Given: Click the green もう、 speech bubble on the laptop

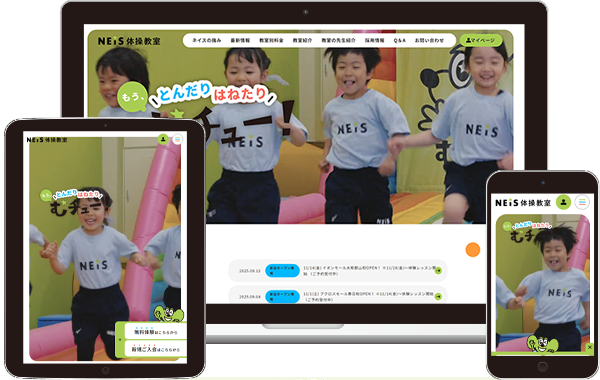Looking at the screenshot, I should (x=132, y=96).
